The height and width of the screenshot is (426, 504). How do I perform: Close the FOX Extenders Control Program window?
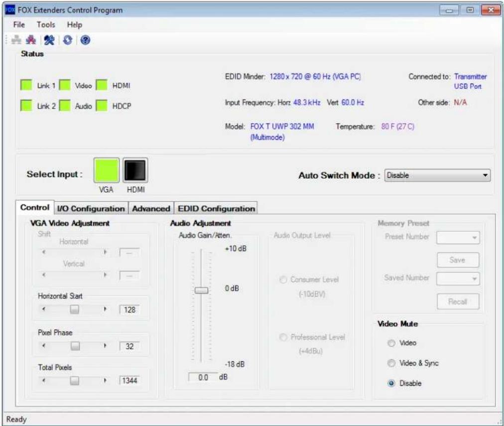pyautogui.click(x=491, y=10)
